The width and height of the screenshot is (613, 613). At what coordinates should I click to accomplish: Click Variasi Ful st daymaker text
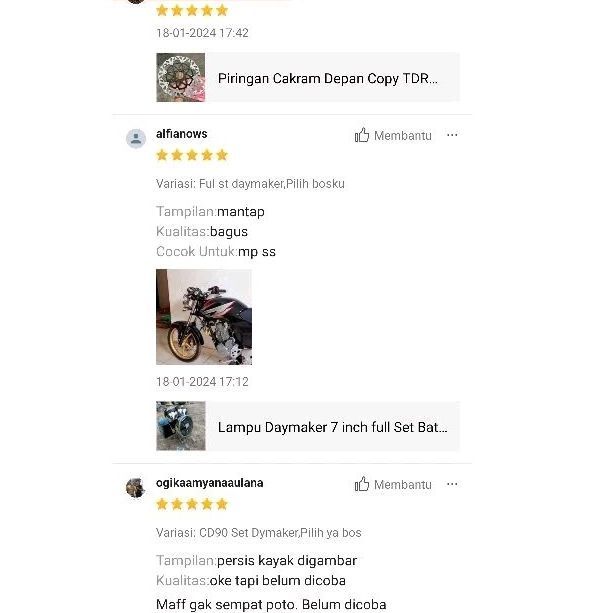[250, 184]
